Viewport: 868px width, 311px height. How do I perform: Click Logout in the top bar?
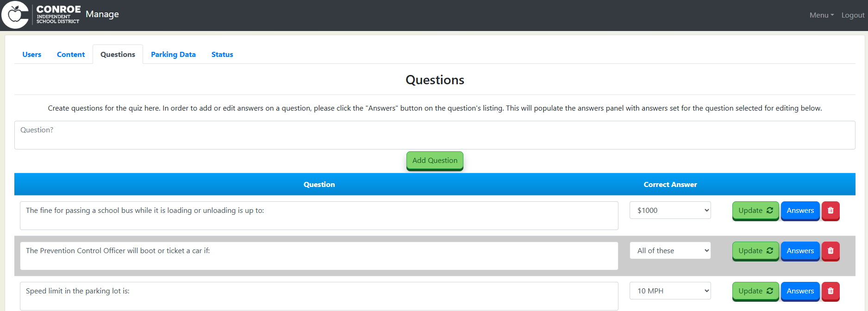[853, 15]
